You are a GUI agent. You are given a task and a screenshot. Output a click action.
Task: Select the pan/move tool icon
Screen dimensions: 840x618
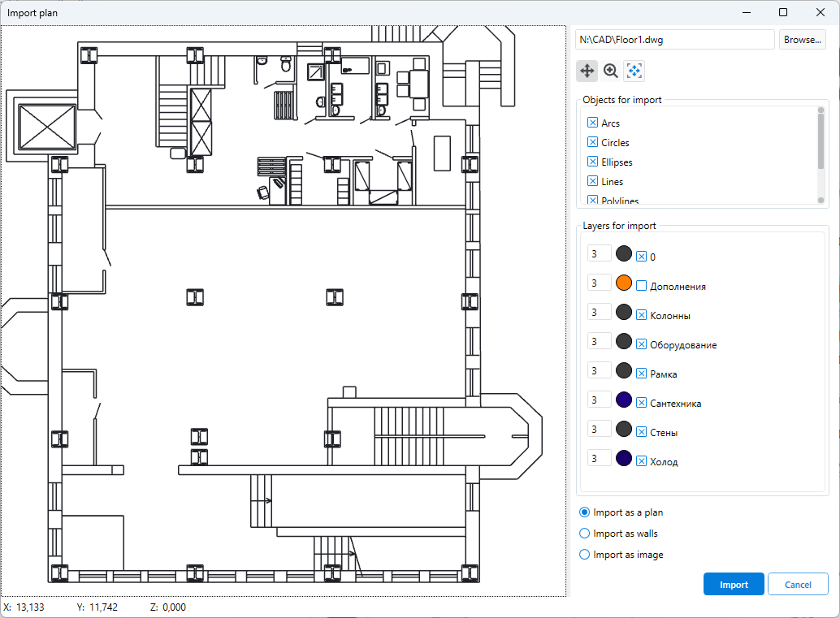click(x=587, y=71)
